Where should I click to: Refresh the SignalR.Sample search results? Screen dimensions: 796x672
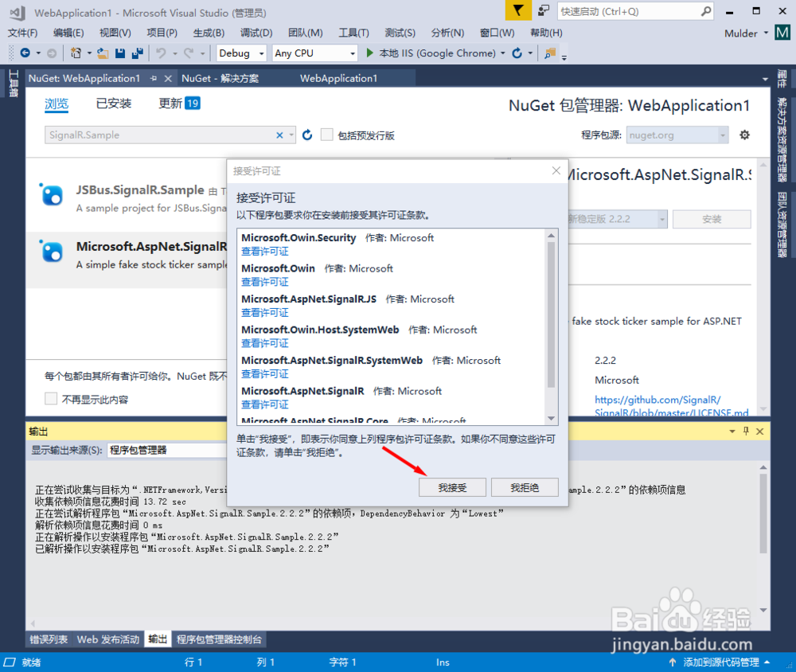coord(307,135)
